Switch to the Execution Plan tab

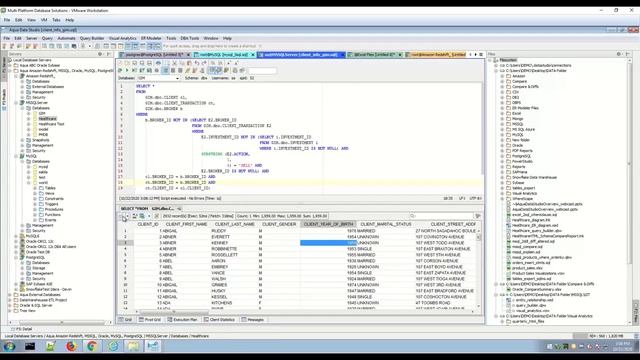point(182,320)
